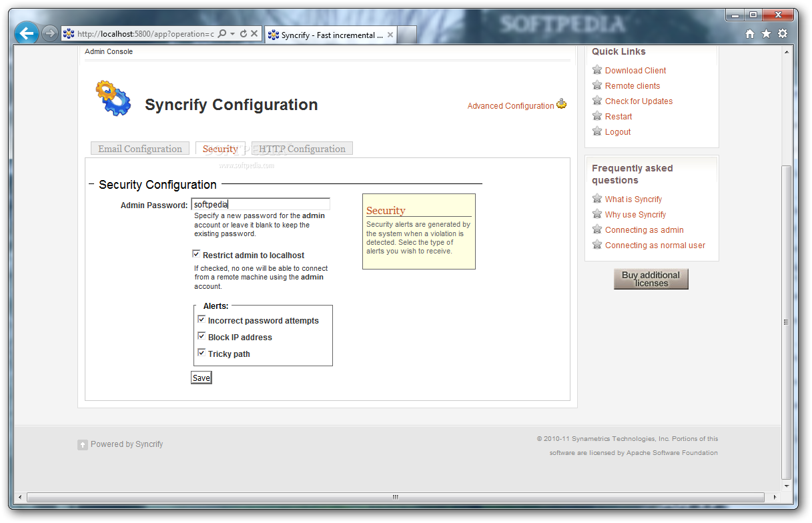Select the Syncrify browser tab
This screenshot has width=812, height=523.
332,35
